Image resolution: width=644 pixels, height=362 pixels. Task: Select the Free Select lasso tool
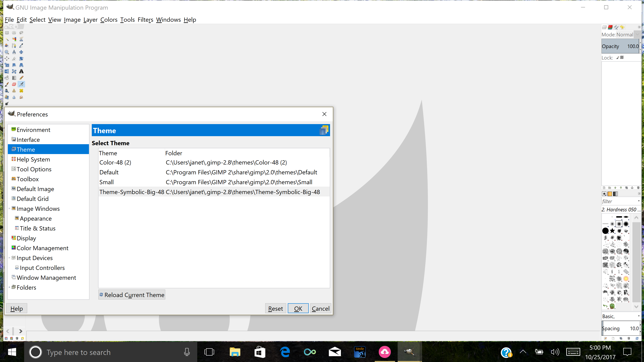point(21,33)
